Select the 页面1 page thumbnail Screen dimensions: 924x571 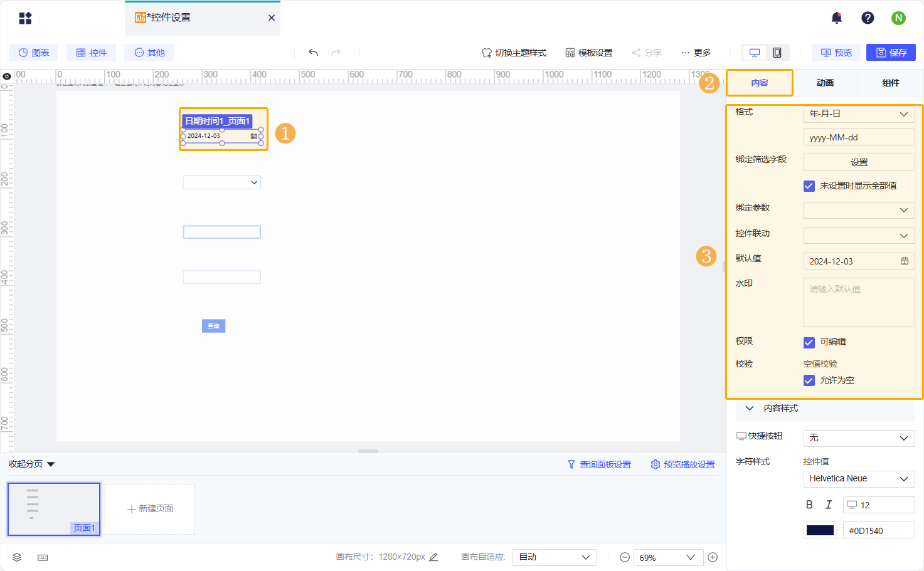coord(54,509)
